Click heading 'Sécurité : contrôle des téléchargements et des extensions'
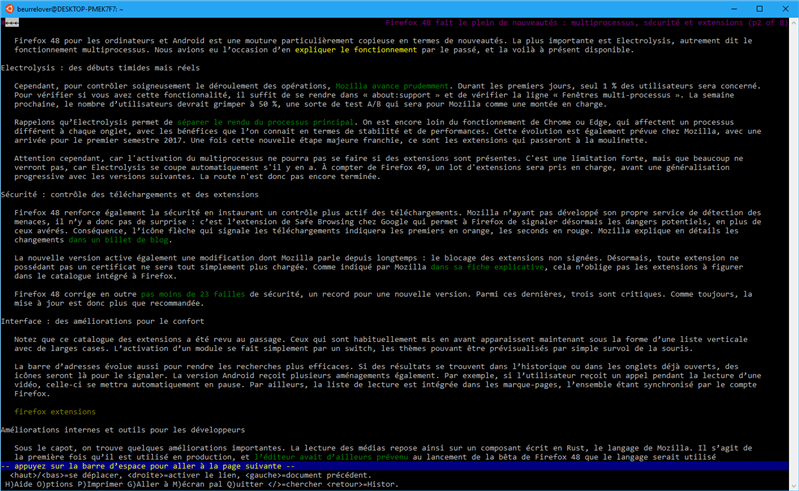 pos(130,195)
